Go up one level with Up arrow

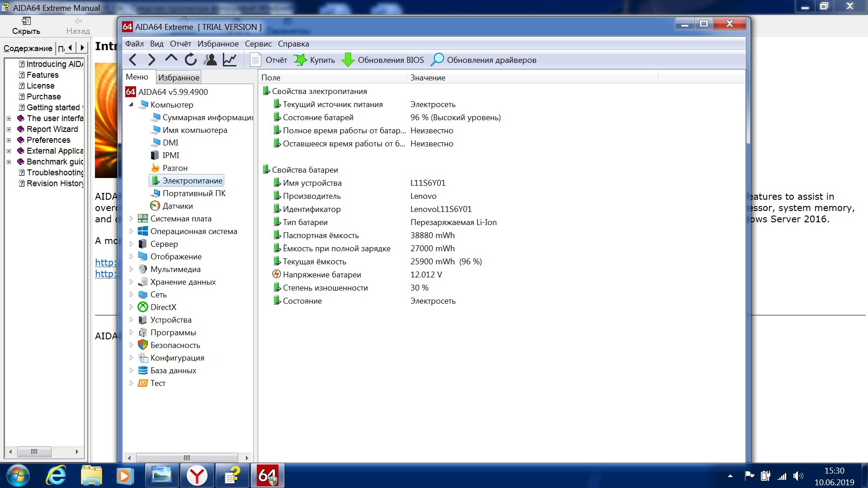point(171,59)
